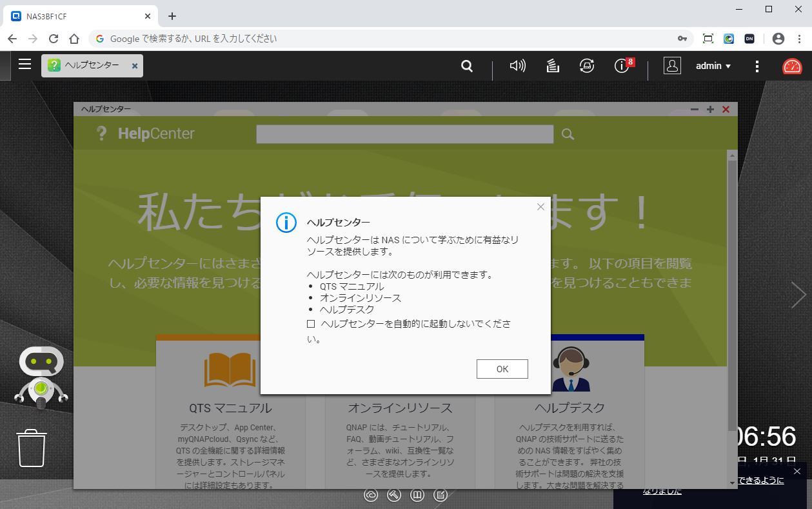Viewport: 812px width, 509px height.
Task: Open the resource monitor dashboard gauge icon
Action: (x=791, y=66)
